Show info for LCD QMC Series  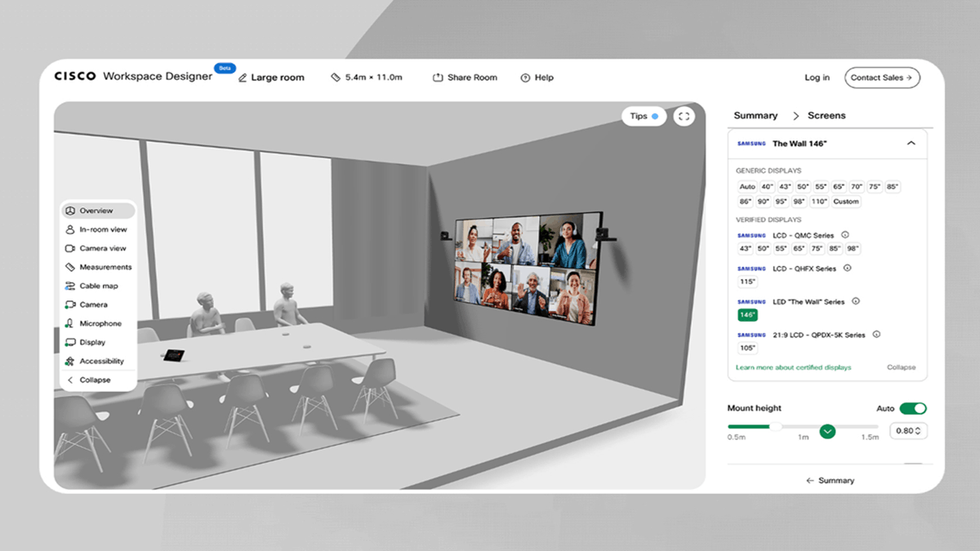(x=844, y=235)
